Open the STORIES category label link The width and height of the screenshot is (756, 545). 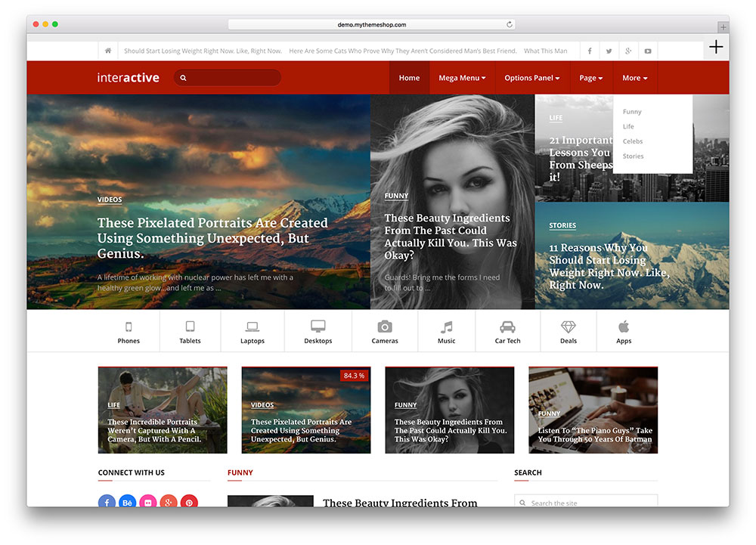(x=562, y=225)
